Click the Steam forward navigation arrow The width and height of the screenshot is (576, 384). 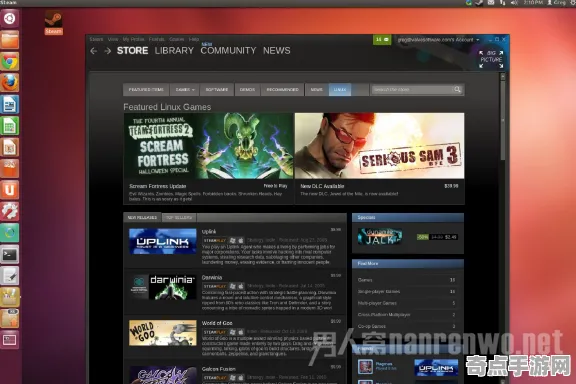click(107, 51)
